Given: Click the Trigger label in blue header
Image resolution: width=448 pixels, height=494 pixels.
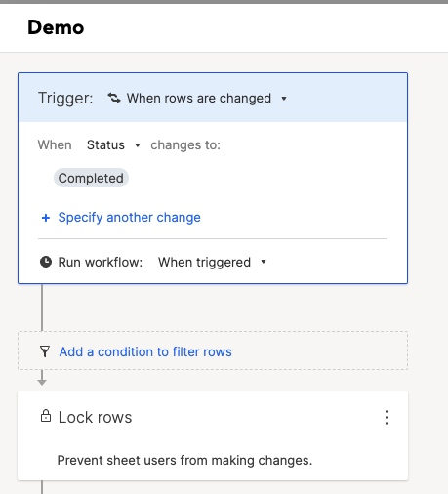Looking at the screenshot, I should (65, 98).
